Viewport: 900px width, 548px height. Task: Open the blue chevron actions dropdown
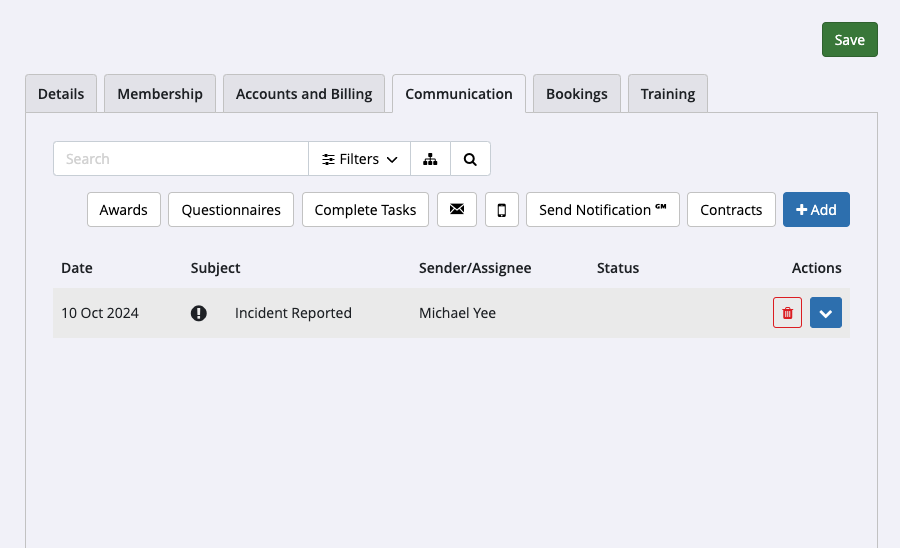pyautogui.click(x=826, y=313)
